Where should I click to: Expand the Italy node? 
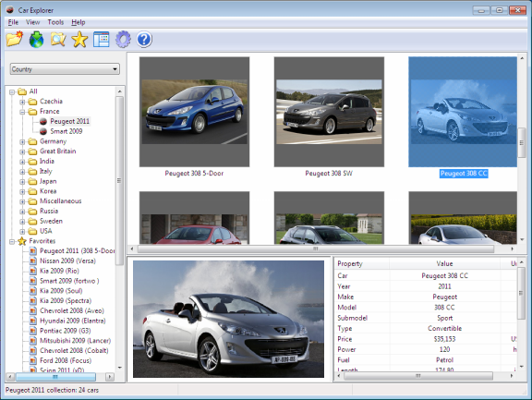pos(22,172)
